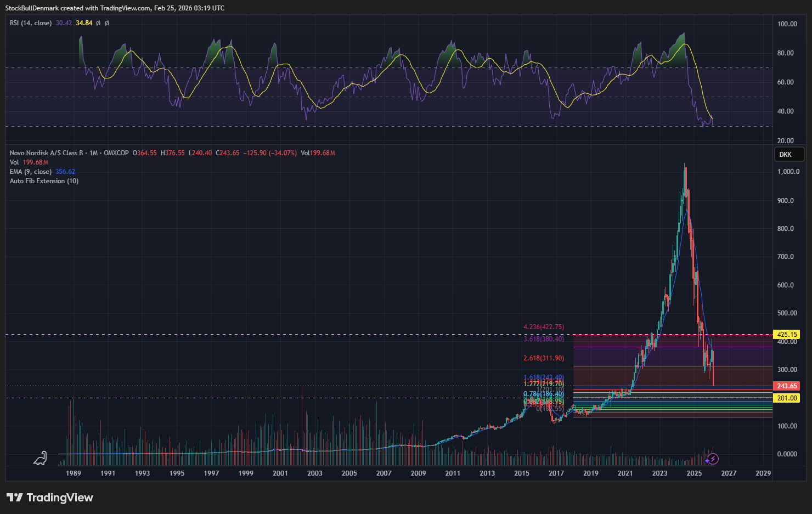Click the low value L240.40

(200, 153)
